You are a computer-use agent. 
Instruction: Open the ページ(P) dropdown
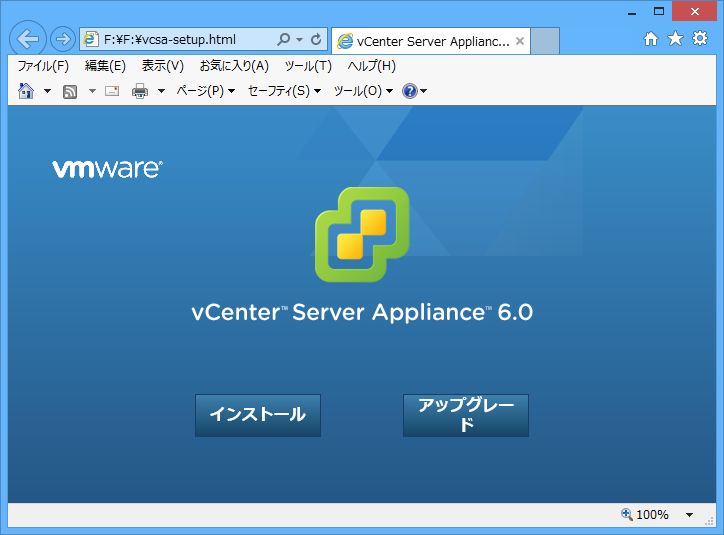pos(205,91)
